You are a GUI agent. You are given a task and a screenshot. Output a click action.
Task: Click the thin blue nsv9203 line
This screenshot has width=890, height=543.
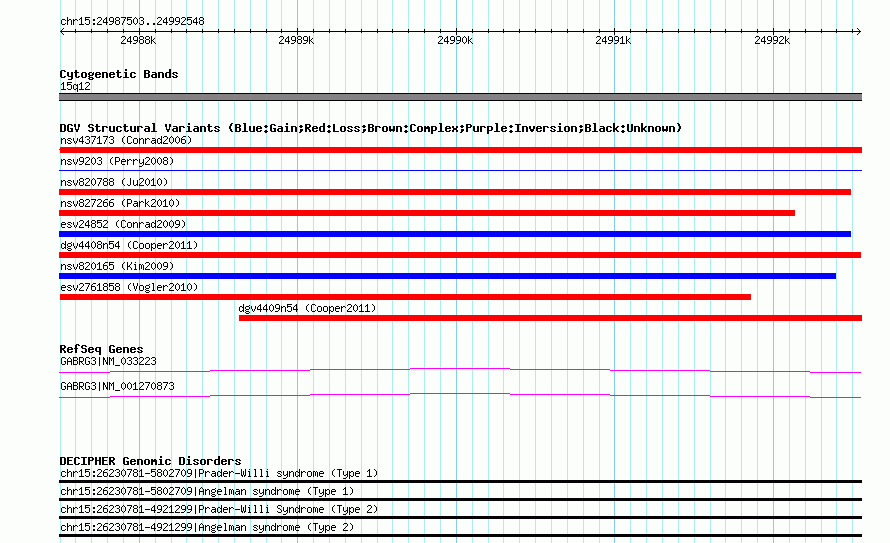460,170
